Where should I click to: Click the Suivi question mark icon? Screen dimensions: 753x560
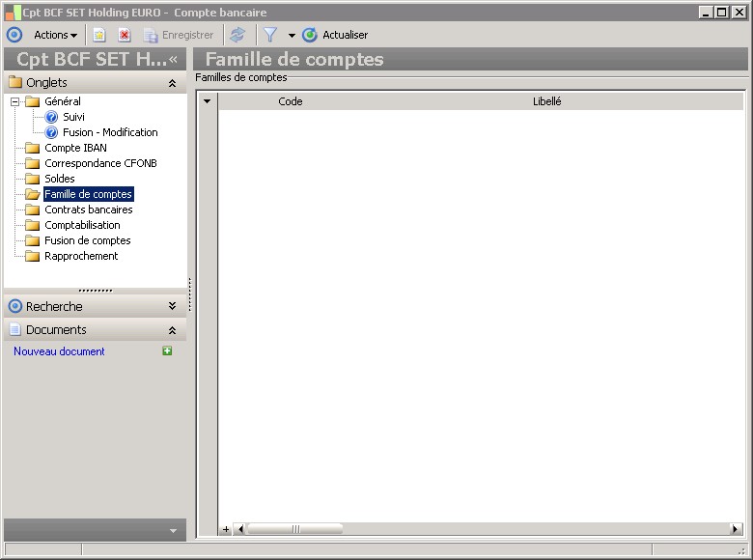coord(51,117)
